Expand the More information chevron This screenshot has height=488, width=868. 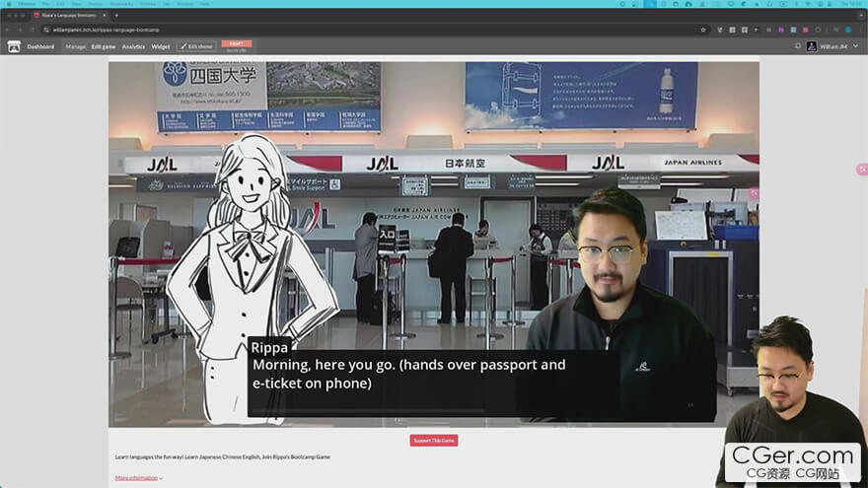(x=161, y=478)
